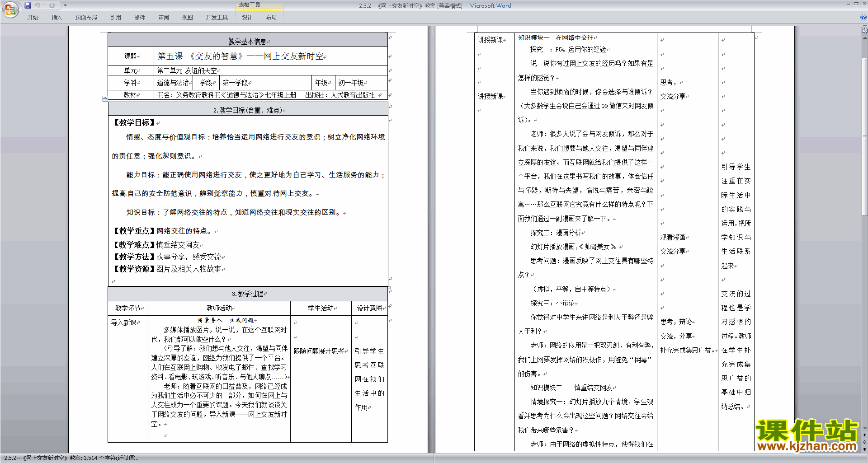
Task: Open the Undo history dropdown arrow
Action: [x=44, y=5]
